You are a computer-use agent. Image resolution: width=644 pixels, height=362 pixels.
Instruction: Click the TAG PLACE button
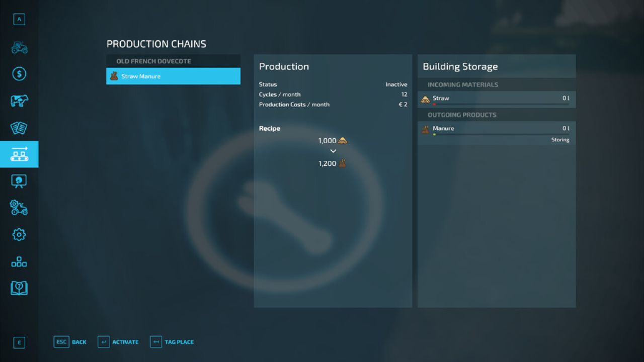179,342
